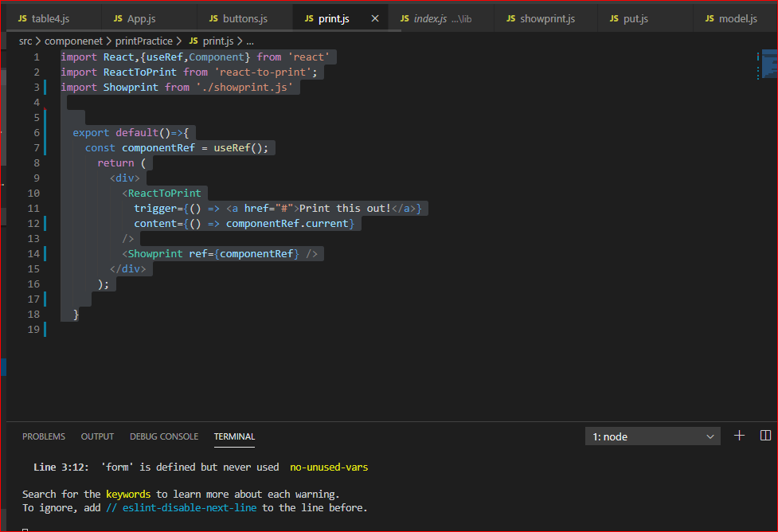Open the put.js tab
This screenshot has width=778, height=532.
coord(645,18)
